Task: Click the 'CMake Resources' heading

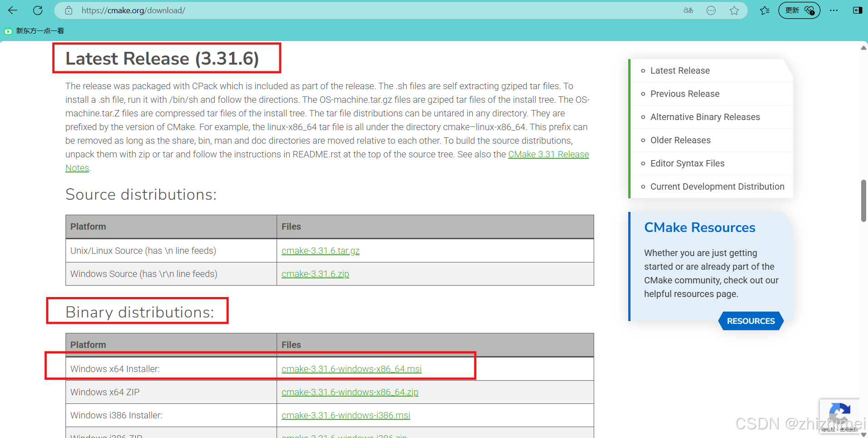Action: pos(700,227)
